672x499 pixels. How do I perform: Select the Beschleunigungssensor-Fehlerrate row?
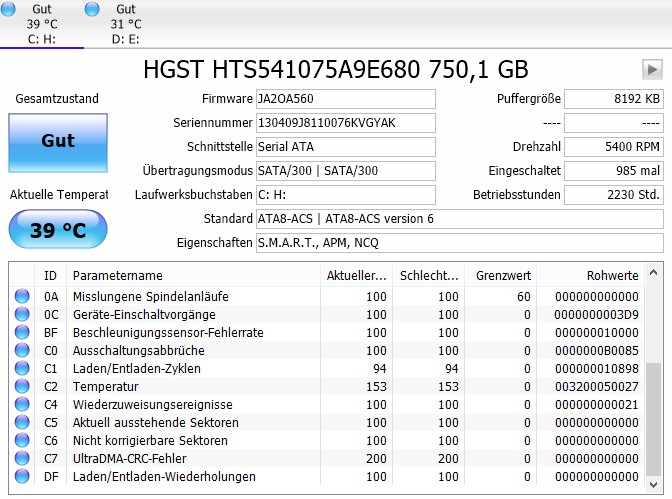[x=327, y=332]
